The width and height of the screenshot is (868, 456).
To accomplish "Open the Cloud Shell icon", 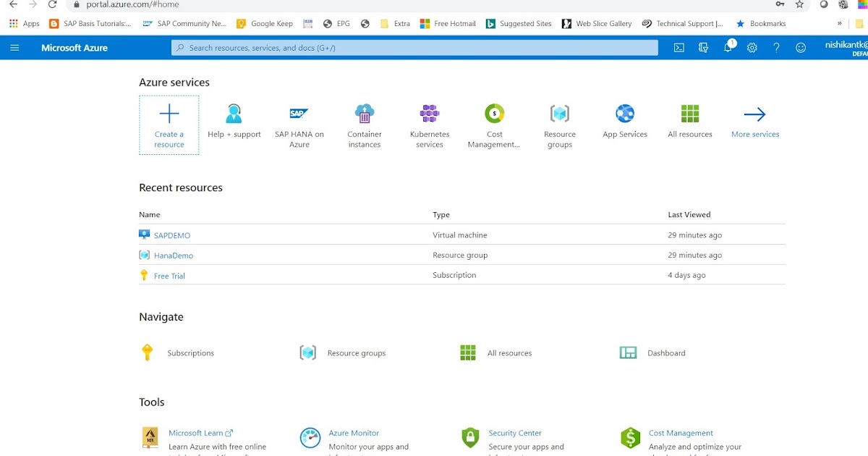I will (678, 47).
